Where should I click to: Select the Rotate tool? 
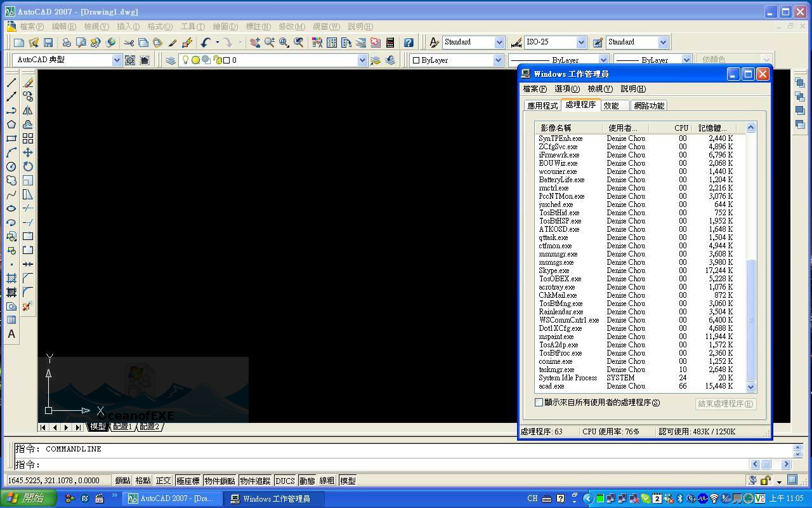[28, 166]
